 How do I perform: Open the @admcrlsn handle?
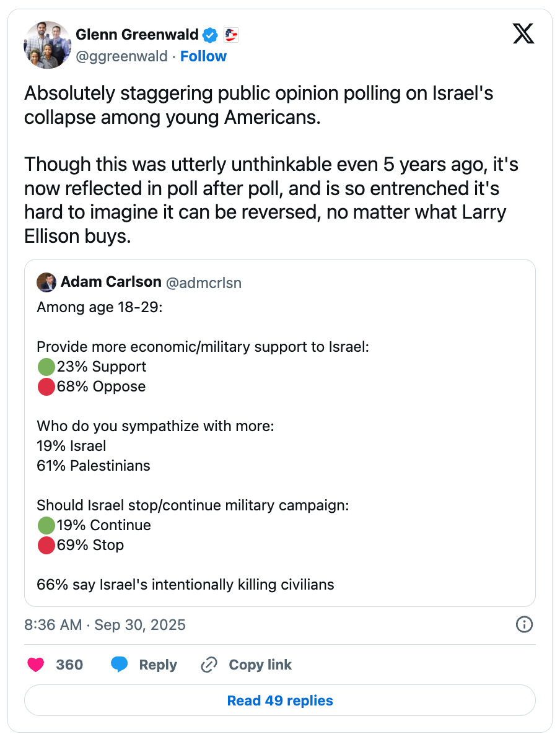[x=203, y=283]
